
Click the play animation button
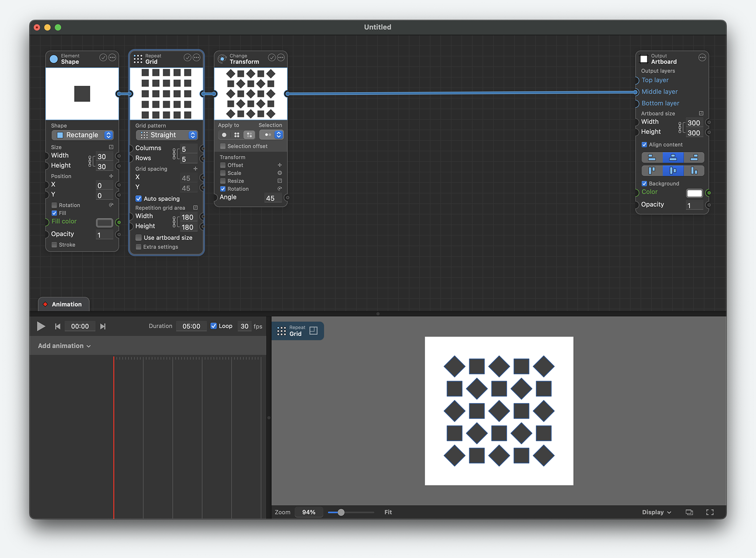pos(41,326)
